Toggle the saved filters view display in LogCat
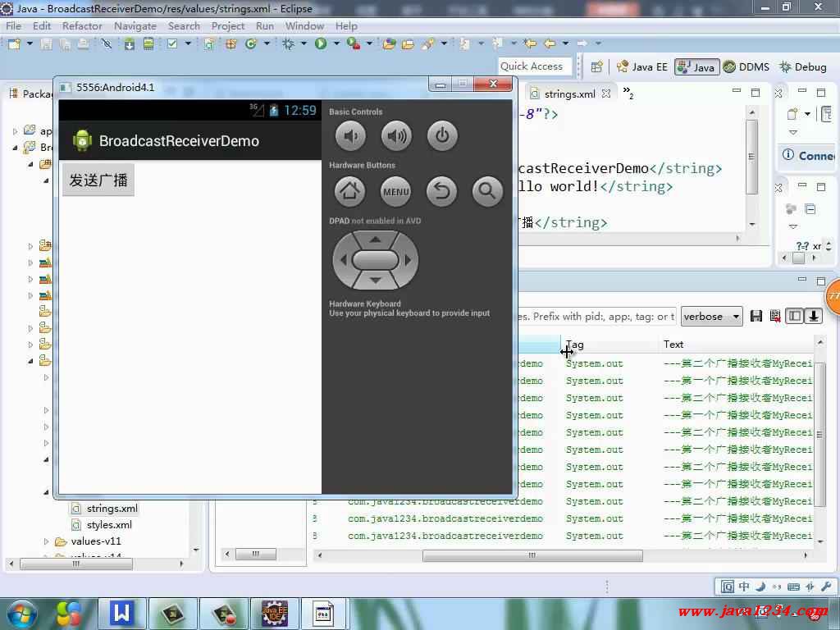The image size is (840, 630). pyautogui.click(x=794, y=316)
